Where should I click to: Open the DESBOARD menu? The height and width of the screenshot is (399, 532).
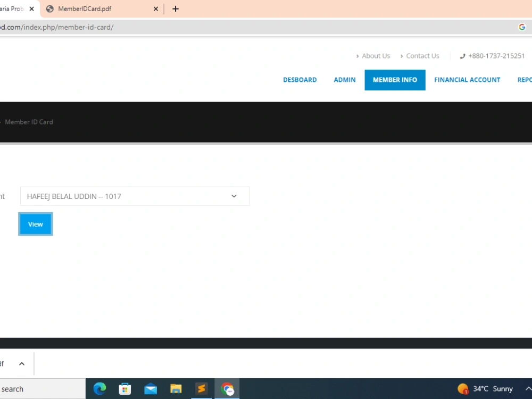coord(300,80)
